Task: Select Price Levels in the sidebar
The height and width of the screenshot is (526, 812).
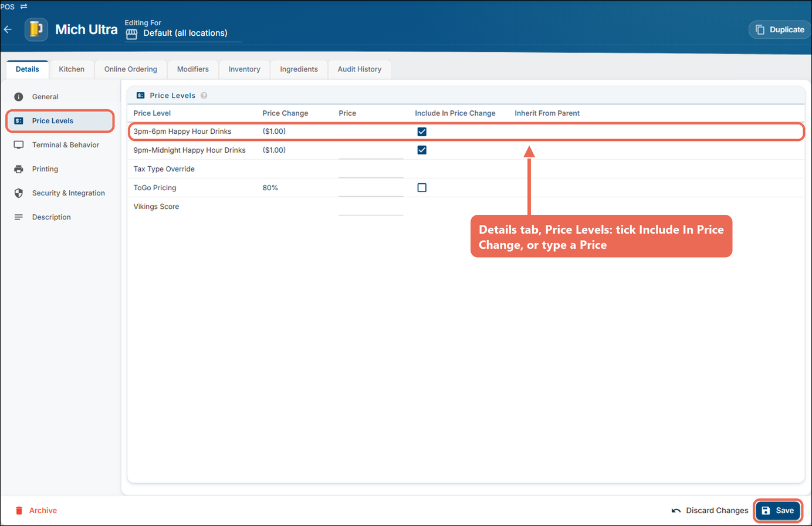Action: point(60,121)
